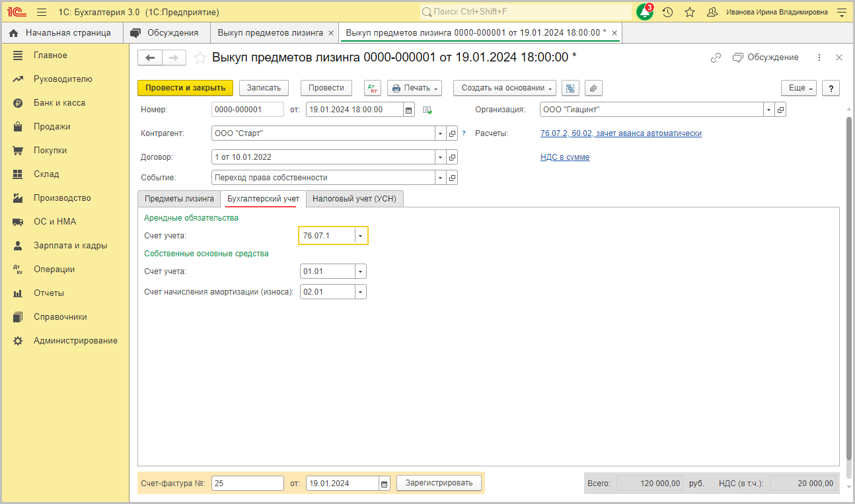
Task: Click the back navigation arrow
Action: (x=150, y=58)
